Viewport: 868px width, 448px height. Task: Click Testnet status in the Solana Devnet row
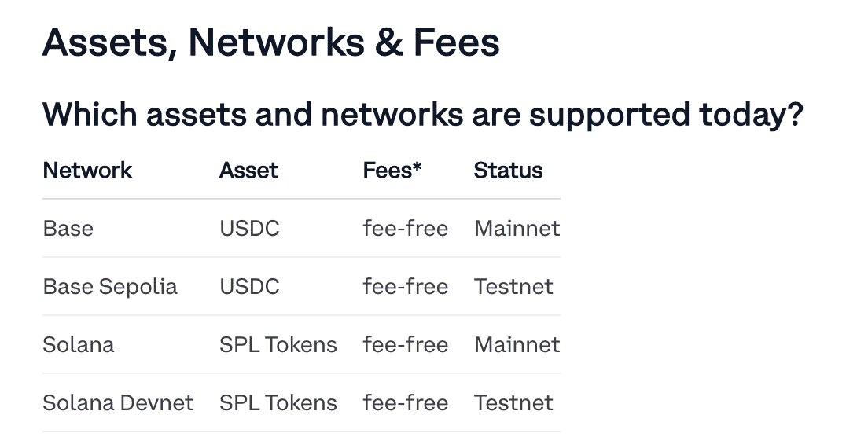click(513, 403)
